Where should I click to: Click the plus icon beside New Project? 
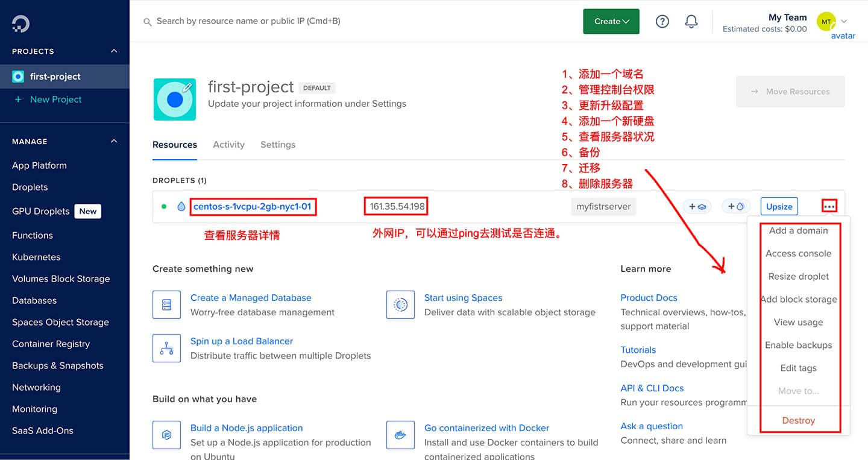click(18, 99)
